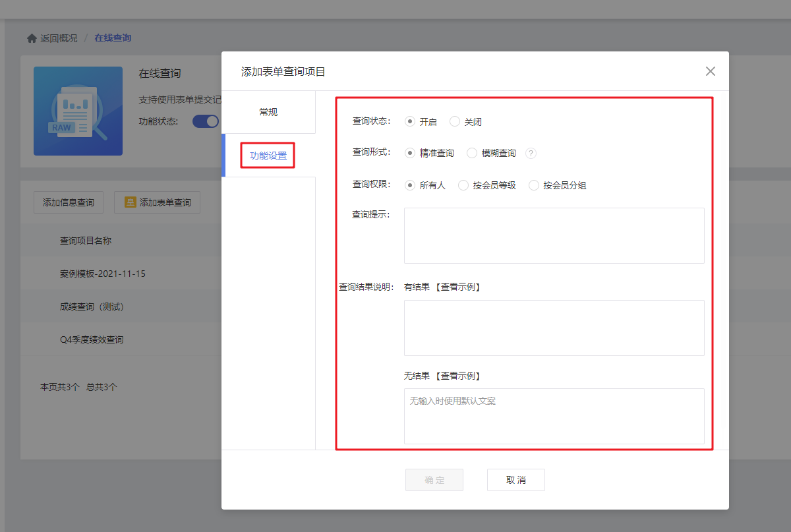
Task: Focus the 查询提示 text area
Action: pos(554,235)
